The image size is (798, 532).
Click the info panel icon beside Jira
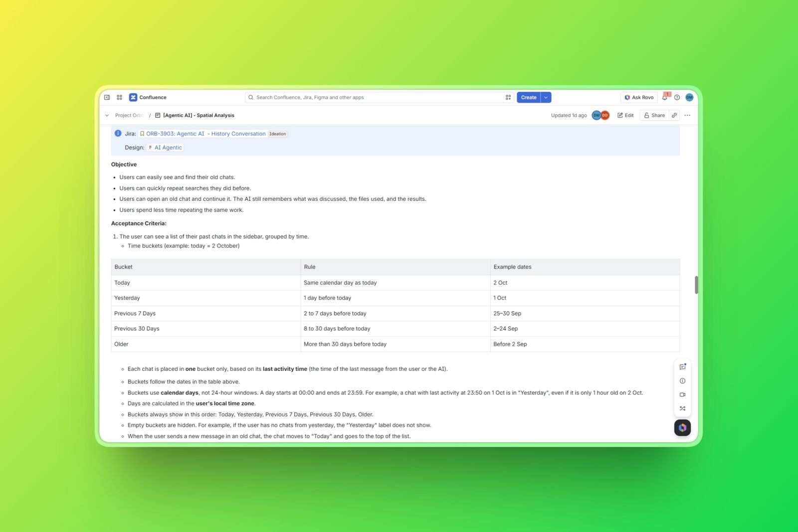(118, 133)
